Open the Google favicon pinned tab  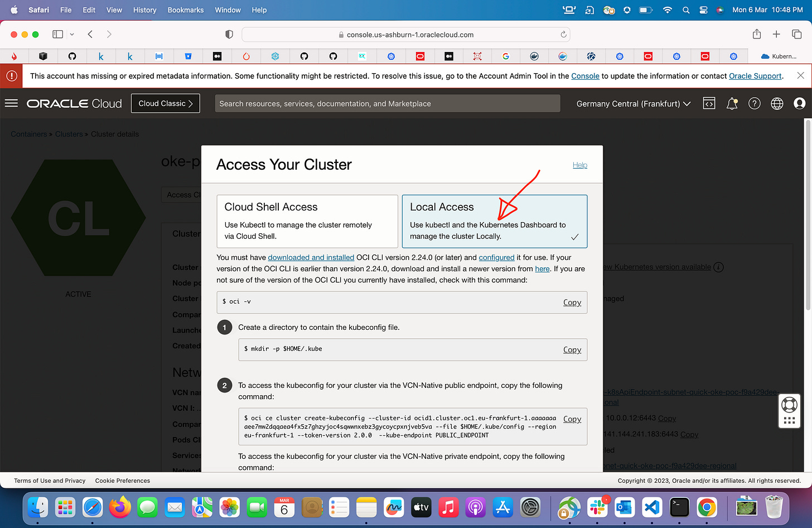[x=506, y=56]
